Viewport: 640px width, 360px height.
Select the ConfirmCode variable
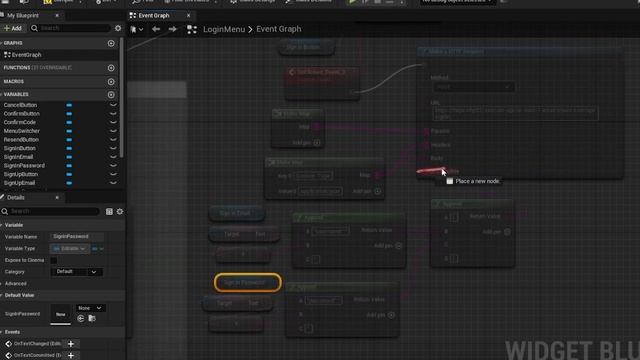coord(20,122)
